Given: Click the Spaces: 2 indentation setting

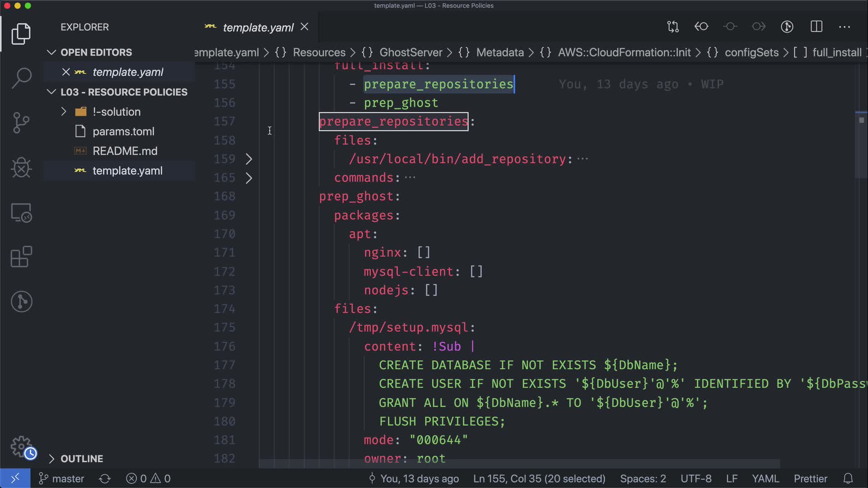Looking at the screenshot, I should click(643, 479).
